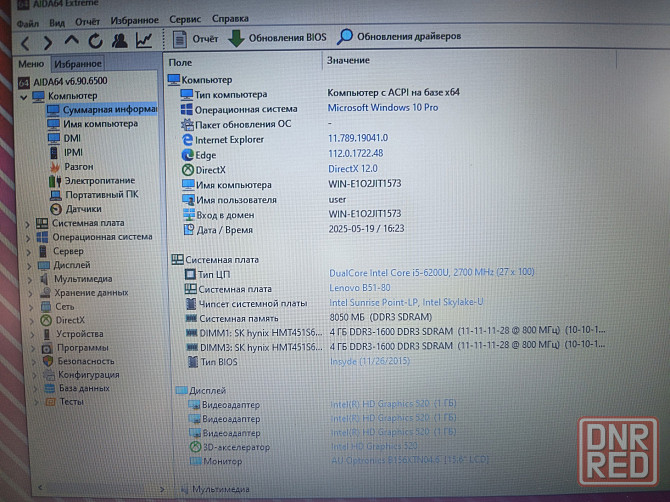Click the Устройства tree icon
Viewport: 670px width, 502px height.
click(47, 334)
